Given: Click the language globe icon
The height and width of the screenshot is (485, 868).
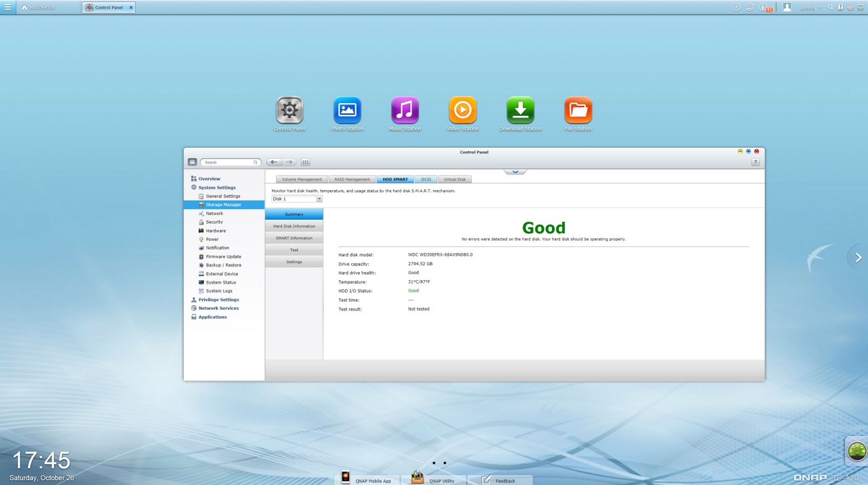Looking at the screenshot, I should (x=850, y=7).
